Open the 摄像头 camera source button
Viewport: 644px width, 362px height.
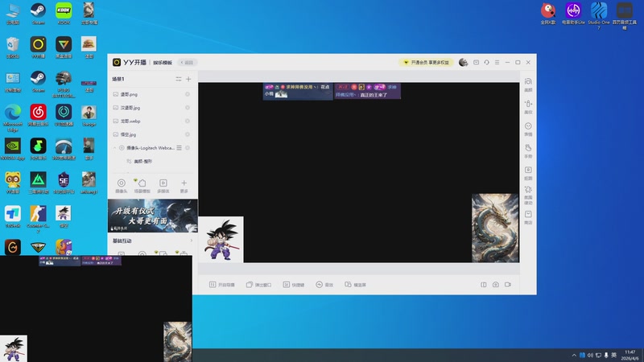pyautogui.click(x=122, y=186)
